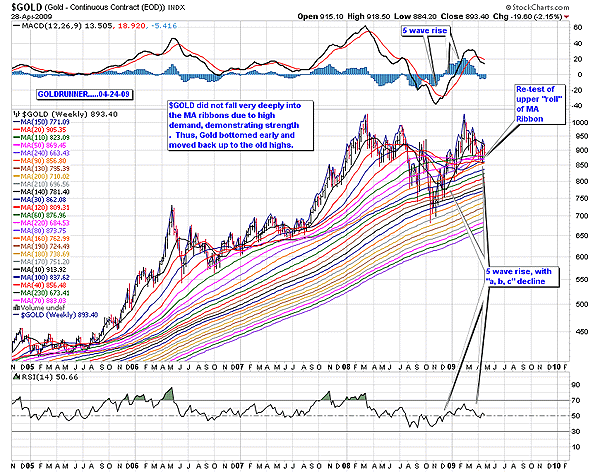Screen dimensions: 600x472
Task: Click the MA(80) 873.75 legend entry
Action: coord(44,231)
